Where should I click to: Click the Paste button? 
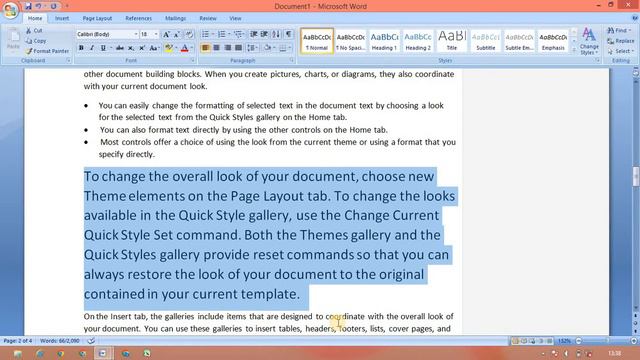pyautogui.click(x=13, y=40)
